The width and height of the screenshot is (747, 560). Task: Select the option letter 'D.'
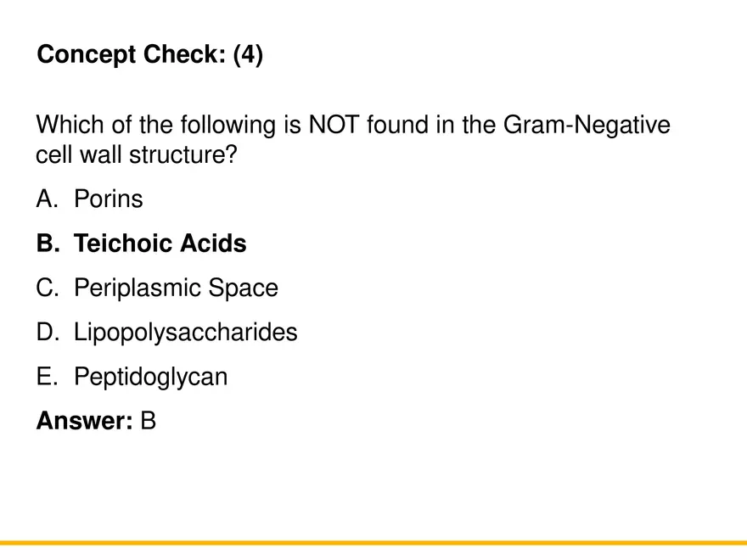48,333
